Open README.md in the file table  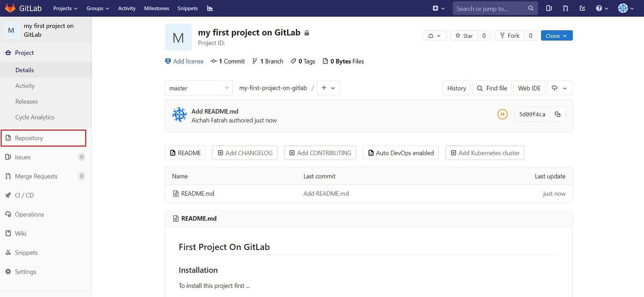coord(198,193)
